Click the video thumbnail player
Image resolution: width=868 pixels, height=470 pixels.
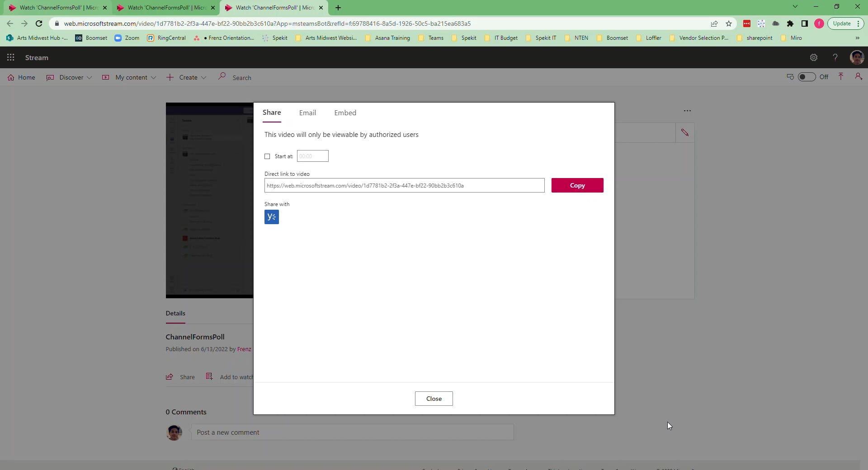pos(209,200)
